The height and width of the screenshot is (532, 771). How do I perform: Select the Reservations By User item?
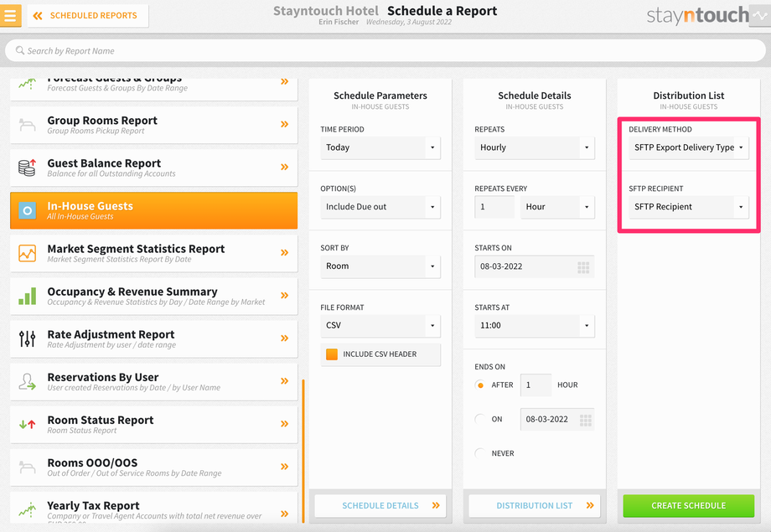pyautogui.click(x=154, y=381)
